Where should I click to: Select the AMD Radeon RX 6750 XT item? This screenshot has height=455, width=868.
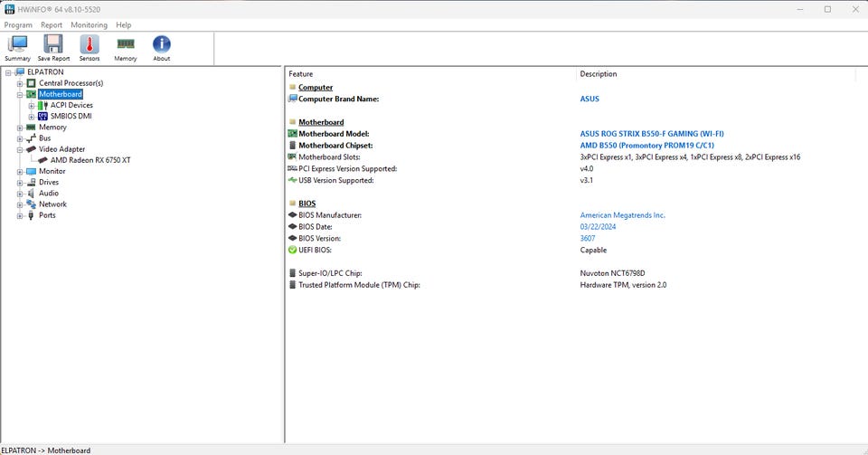pyautogui.click(x=90, y=160)
